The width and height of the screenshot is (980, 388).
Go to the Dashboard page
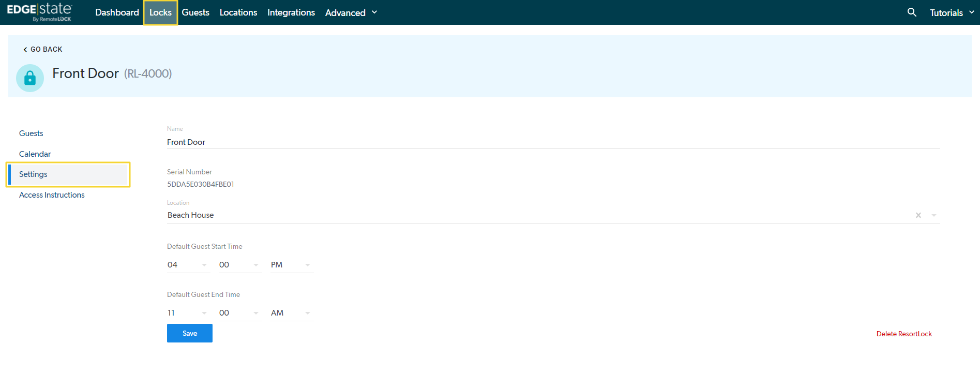(x=117, y=12)
